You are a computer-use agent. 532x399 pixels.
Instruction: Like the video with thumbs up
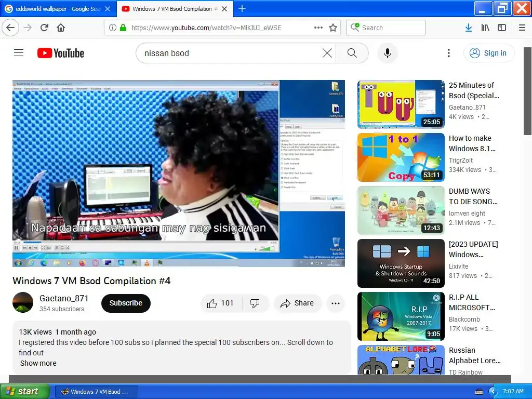point(221,303)
